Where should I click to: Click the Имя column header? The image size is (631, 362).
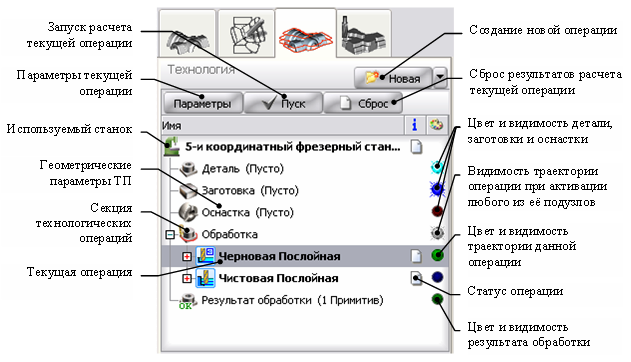pos(283,125)
